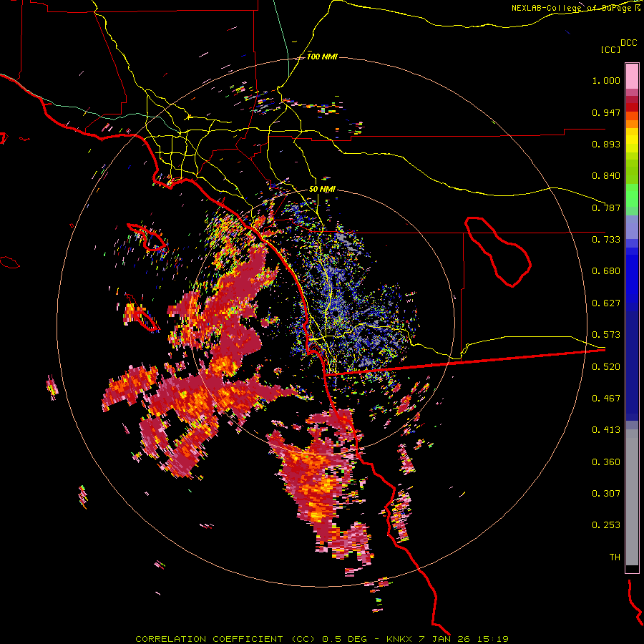Click the 0.733 legend value

[606, 240]
